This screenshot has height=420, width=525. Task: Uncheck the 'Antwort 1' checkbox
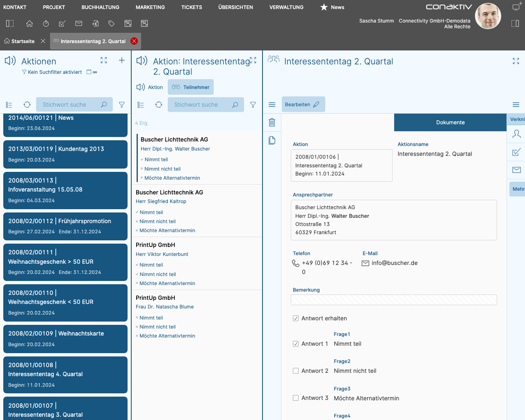click(296, 344)
